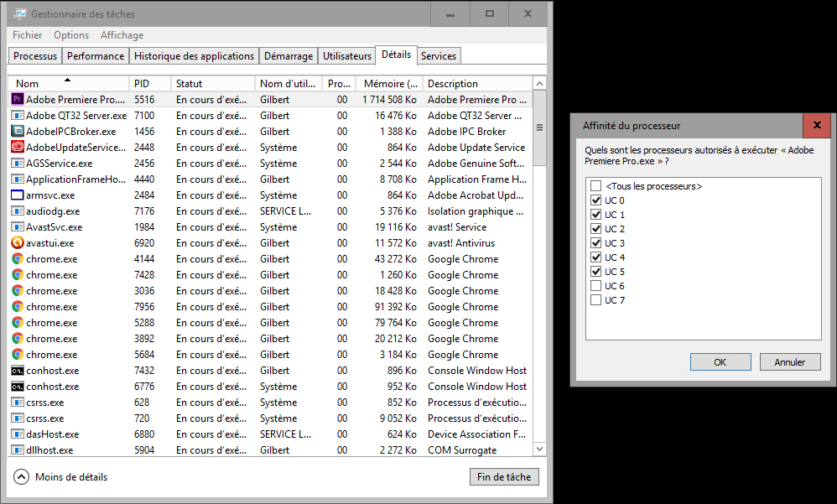Screen dimensions: 837x504
Task: Click the dllhost.exe process icon
Action: [18, 450]
